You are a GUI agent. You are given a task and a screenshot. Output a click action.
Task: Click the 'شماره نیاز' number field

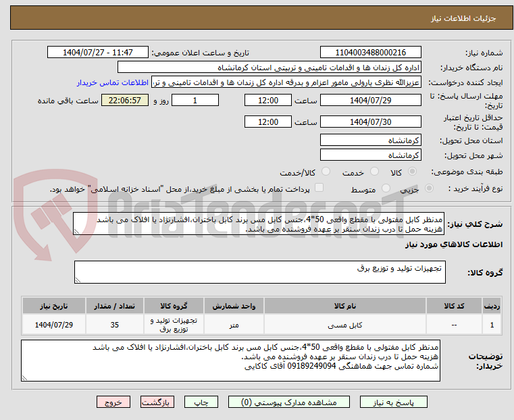click(x=370, y=52)
